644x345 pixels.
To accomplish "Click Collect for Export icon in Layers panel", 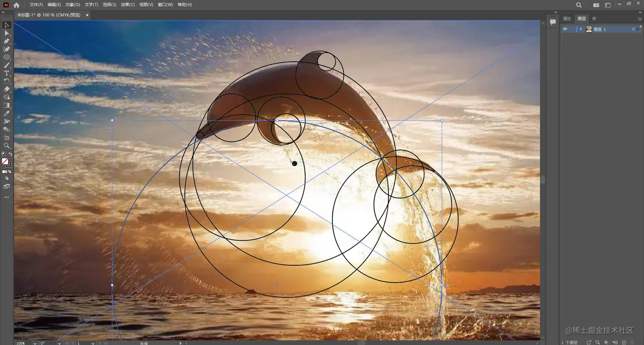I will [x=589, y=342].
